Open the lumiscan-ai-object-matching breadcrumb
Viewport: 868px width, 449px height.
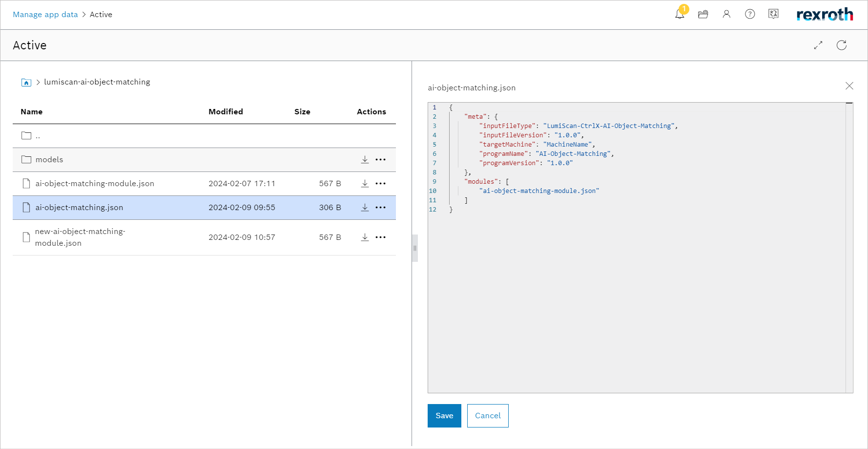tap(97, 82)
